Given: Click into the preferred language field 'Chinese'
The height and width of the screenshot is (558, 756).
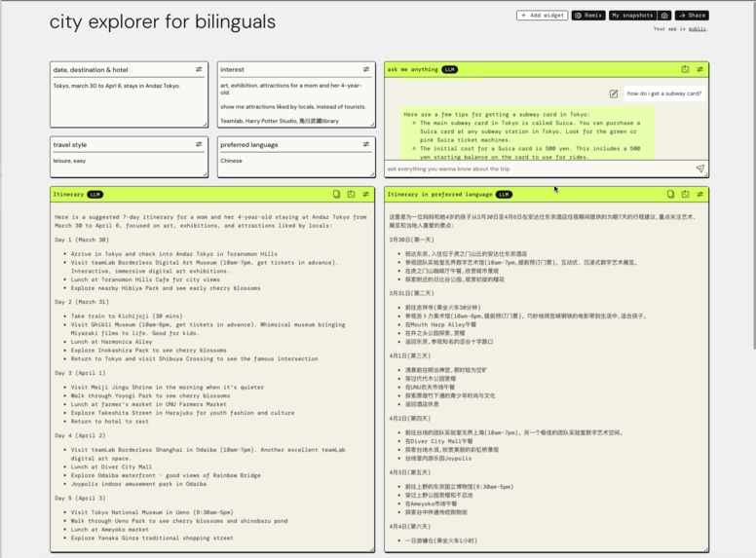Looking at the screenshot, I should point(296,165).
